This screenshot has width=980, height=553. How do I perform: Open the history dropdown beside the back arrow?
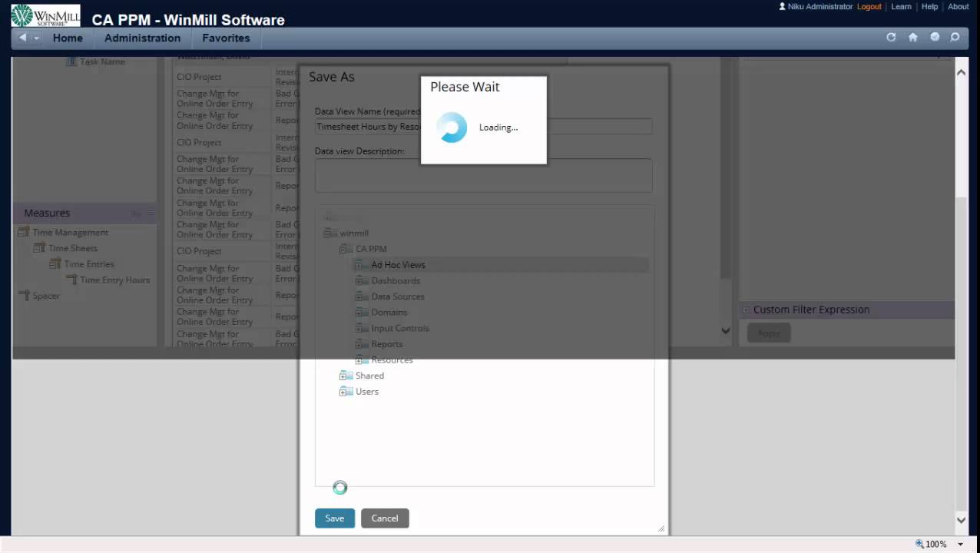click(x=36, y=38)
